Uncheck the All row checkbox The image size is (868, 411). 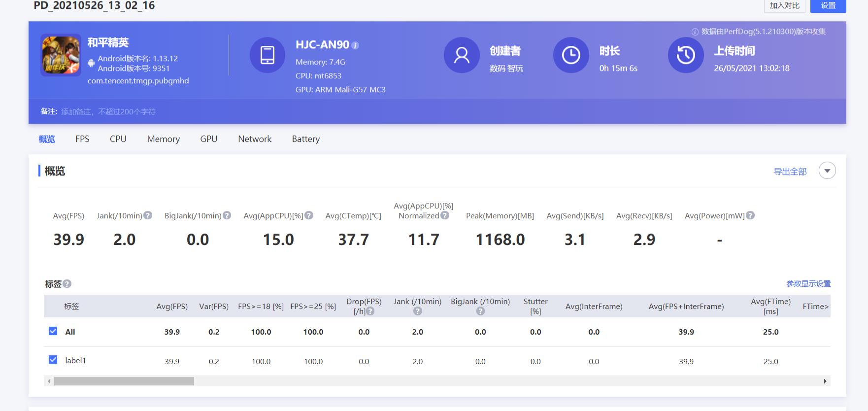coord(53,331)
